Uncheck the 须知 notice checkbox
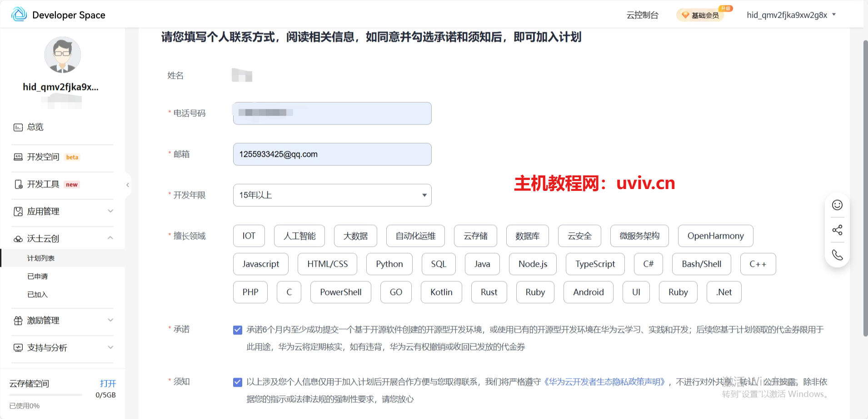 (238, 382)
